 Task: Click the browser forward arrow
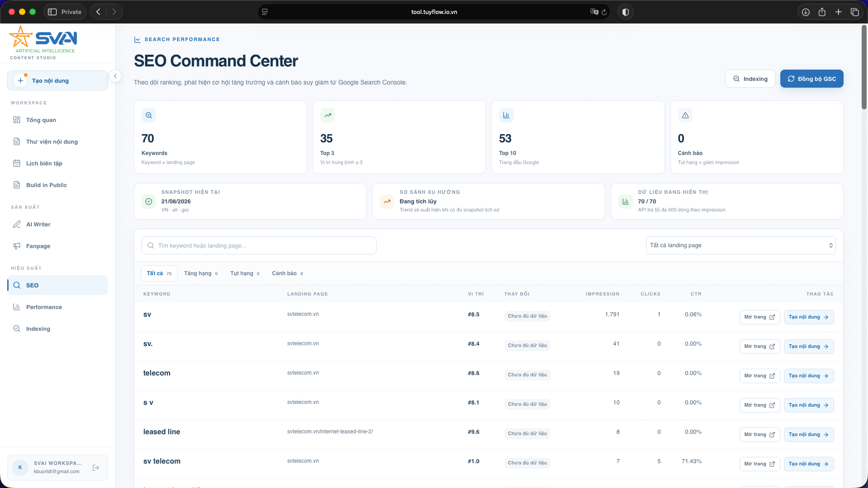(114, 12)
